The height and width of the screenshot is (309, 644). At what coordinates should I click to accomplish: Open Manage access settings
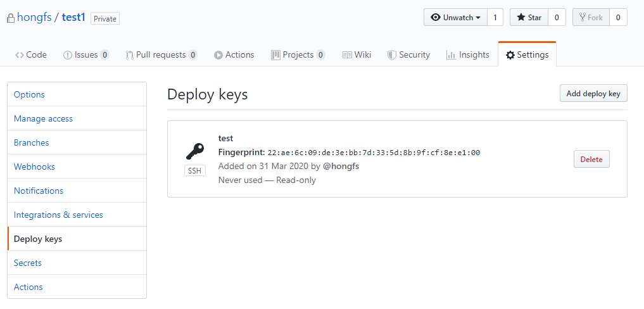[x=77, y=118]
